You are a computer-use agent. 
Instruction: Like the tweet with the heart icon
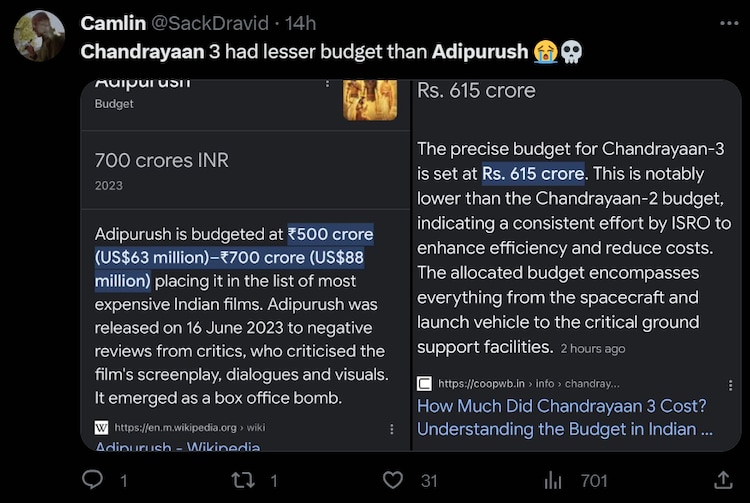click(393, 481)
